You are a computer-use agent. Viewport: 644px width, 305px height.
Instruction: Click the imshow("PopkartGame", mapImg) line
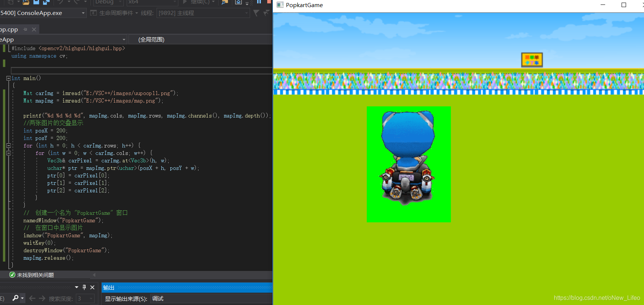pos(68,235)
